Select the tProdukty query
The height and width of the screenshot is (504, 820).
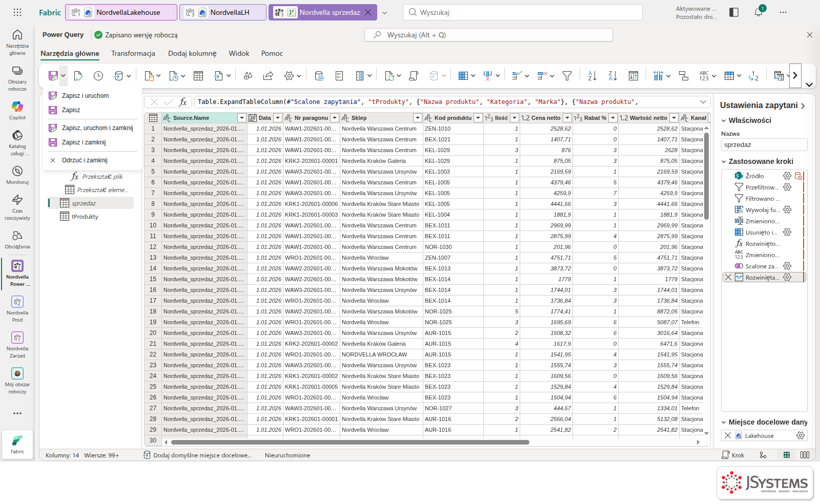[x=85, y=217]
